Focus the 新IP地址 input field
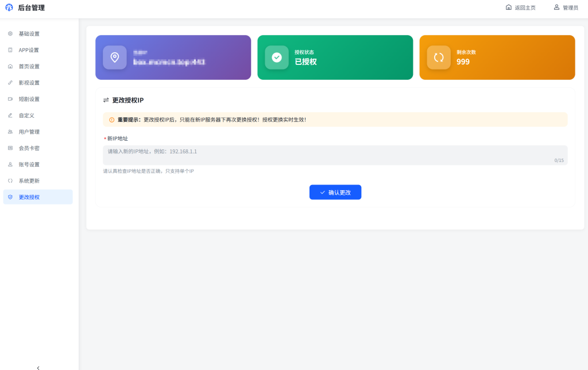The height and width of the screenshot is (370, 588). click(x=335, y=155)
